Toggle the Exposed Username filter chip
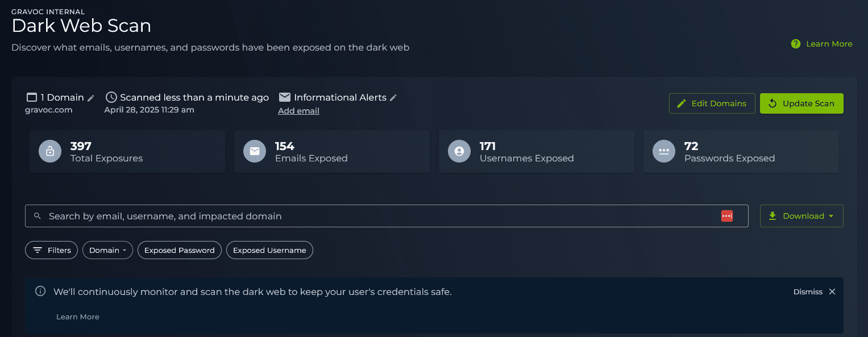Screen dimensions: 868x337 [269, 250]
